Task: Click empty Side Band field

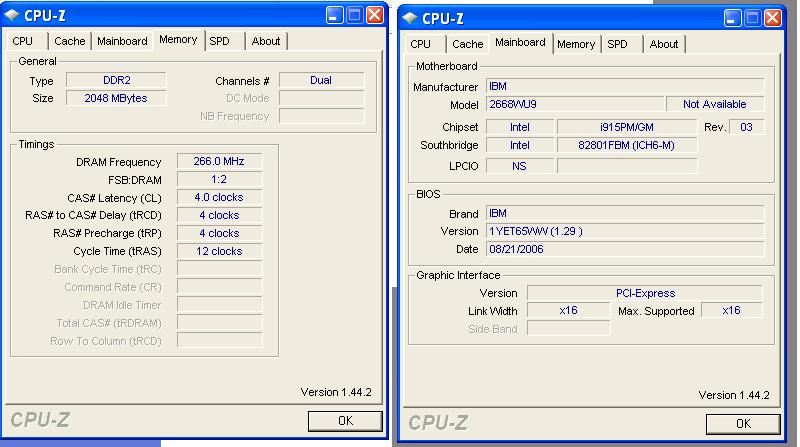Action: (568, 328)
